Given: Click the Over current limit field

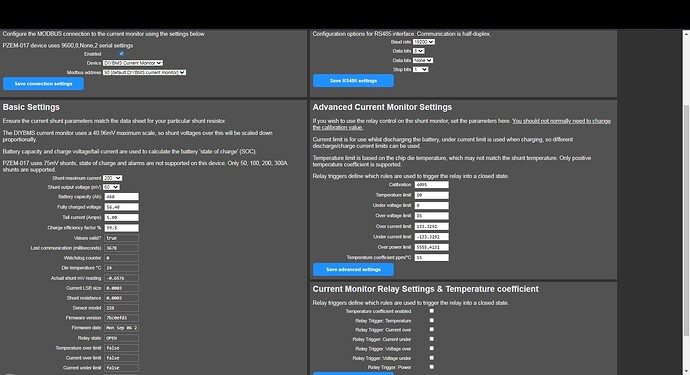Looking at the screenshot, I should (432, 226).
